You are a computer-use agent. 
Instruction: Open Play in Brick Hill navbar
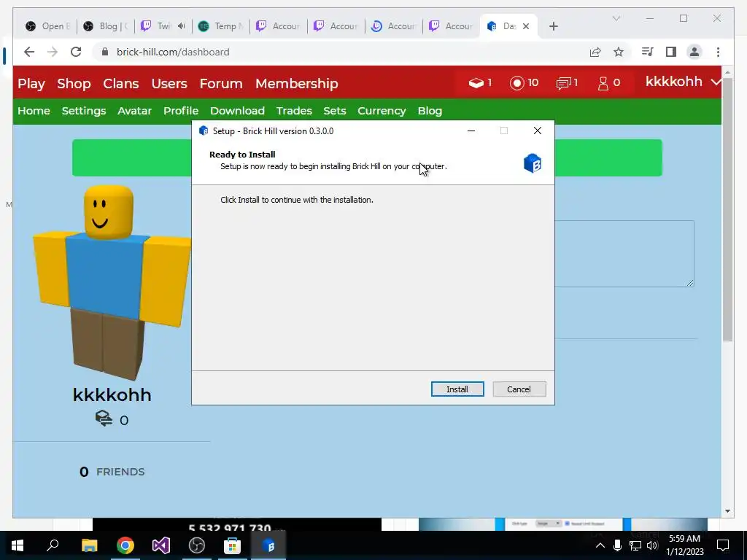coord(31,84)
